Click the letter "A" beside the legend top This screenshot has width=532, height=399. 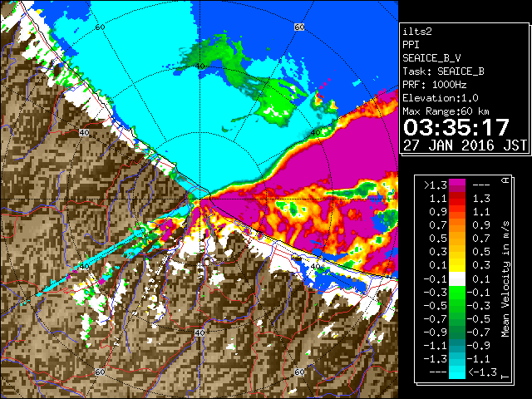(x=505, y=180)
